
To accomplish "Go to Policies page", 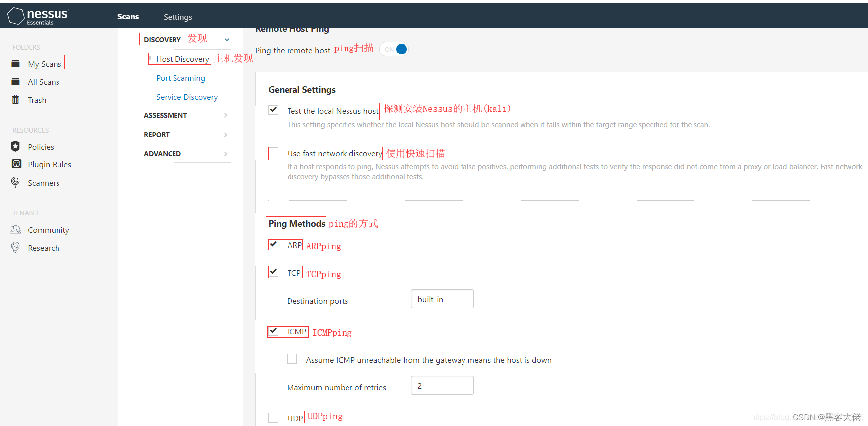I will (x=41, y=147).
